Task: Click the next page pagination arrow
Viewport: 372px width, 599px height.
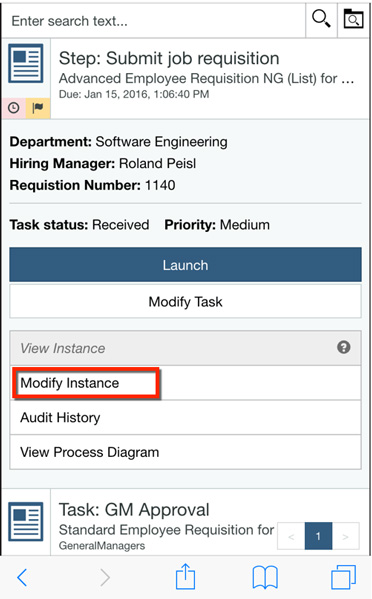Action: (345, 536)
